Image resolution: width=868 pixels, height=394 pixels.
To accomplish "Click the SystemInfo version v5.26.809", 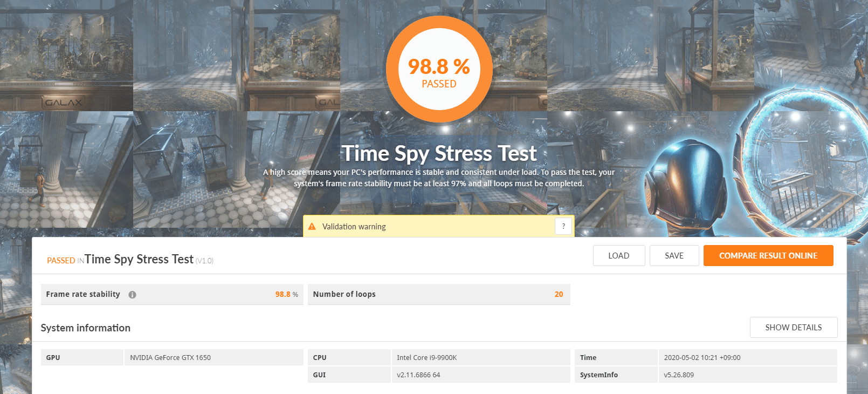I will pyautogui.click(x=679, y=375).
